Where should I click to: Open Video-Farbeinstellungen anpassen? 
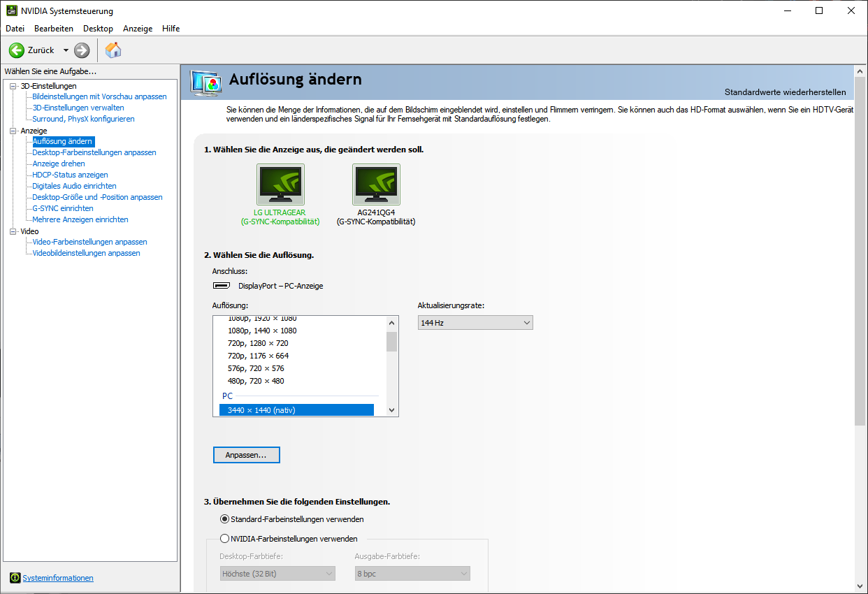click(x=89, y=242)
